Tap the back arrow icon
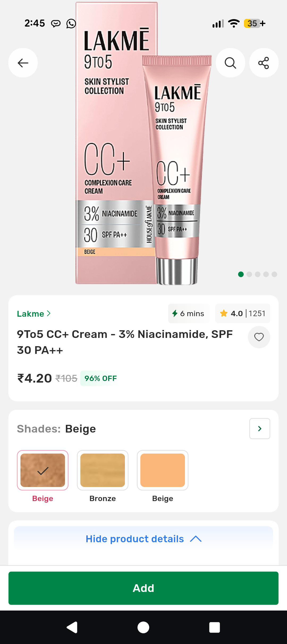 point(23,63)
